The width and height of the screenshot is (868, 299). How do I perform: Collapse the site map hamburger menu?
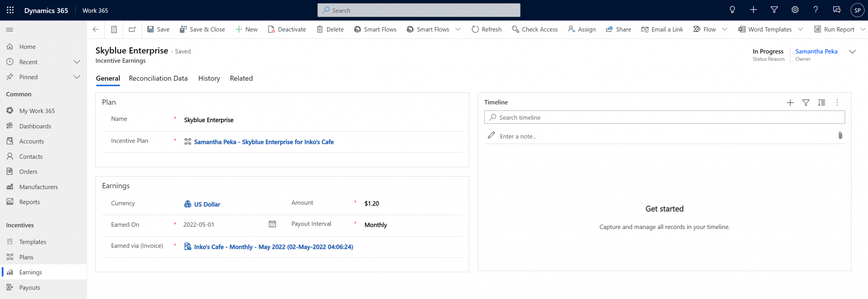click(10, 29)
